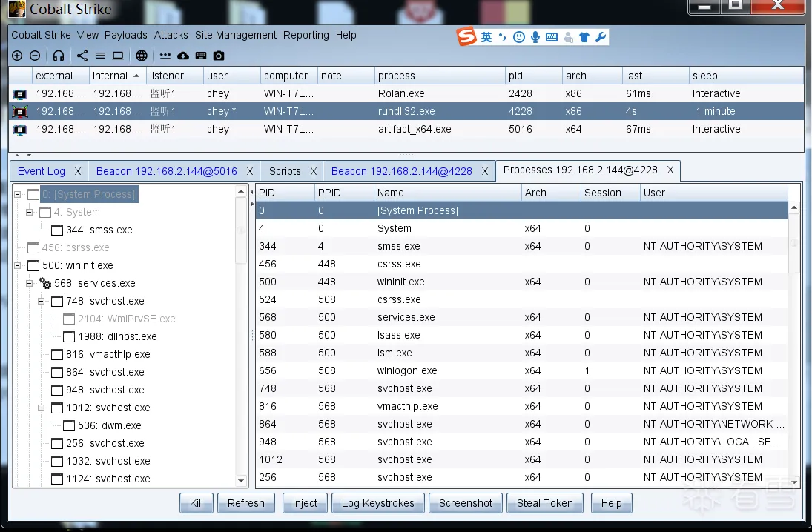Switch to the Event Log tab

(x=42, y=171)
